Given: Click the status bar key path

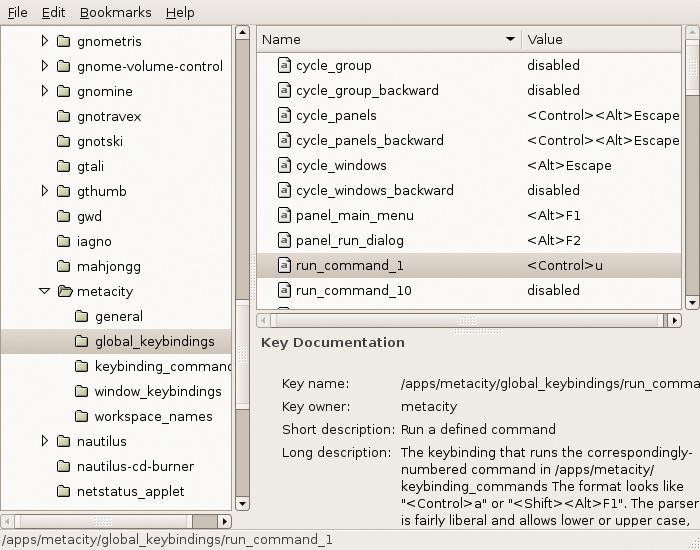Looking at the screenshot, I should click(167, 540).
